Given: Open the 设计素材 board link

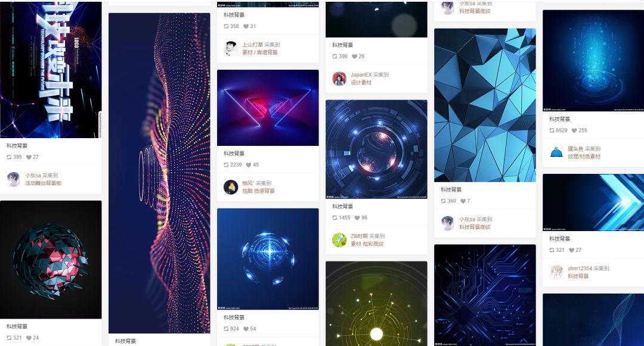Looking at the screenshot, I should tap(361, 82).
